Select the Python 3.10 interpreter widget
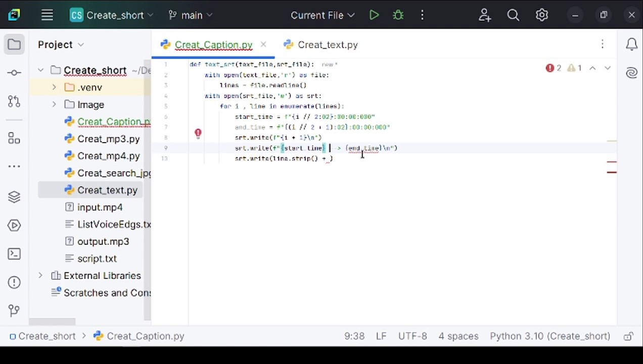 (550, 336)
